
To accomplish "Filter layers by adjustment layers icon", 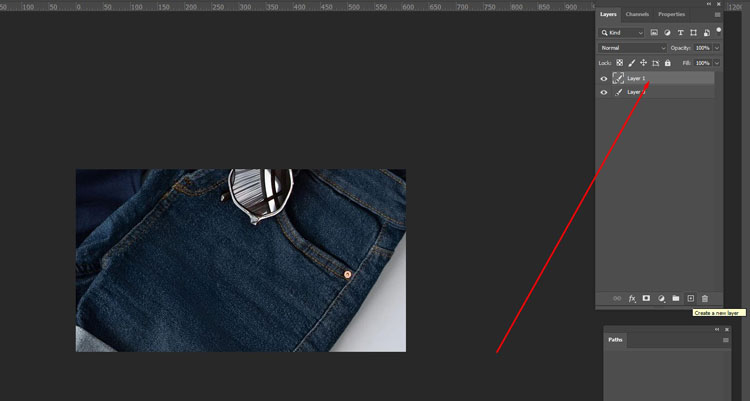I will [667, 33].
